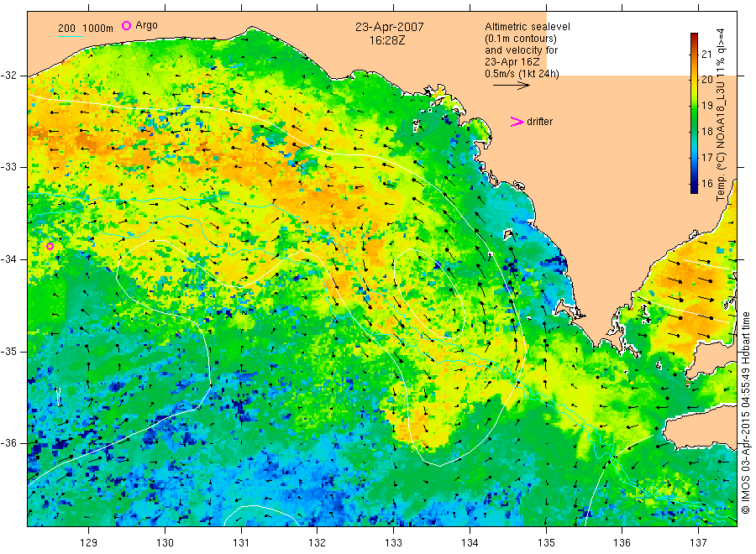Click the temperature color bar
Screen dimensions: 756x554
click(694, 113)
